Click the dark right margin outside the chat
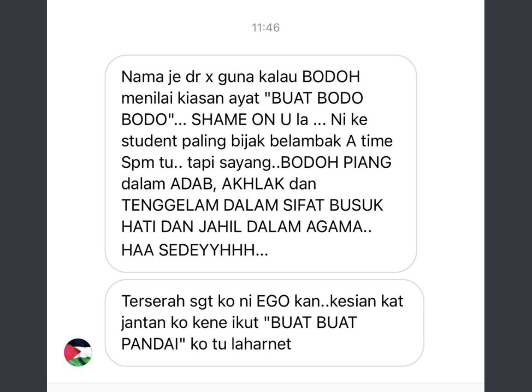This screenshot has width=532, height=392. coord(508,196)
